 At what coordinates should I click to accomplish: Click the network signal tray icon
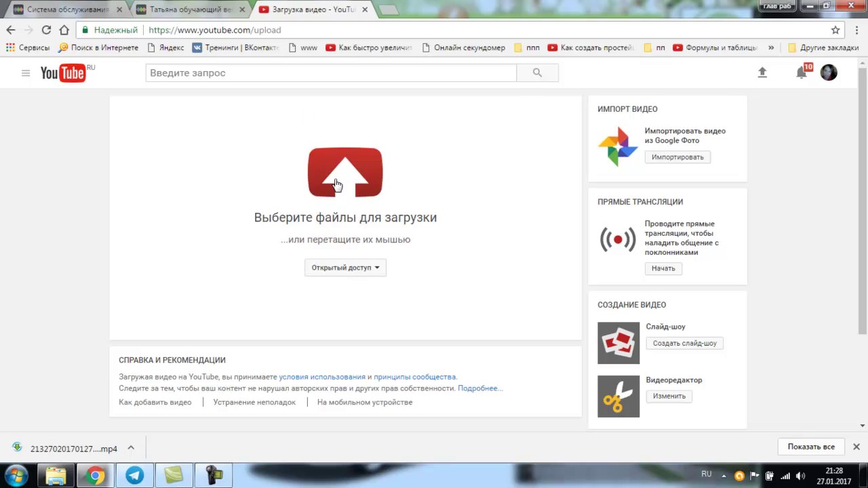pos(785,476)
